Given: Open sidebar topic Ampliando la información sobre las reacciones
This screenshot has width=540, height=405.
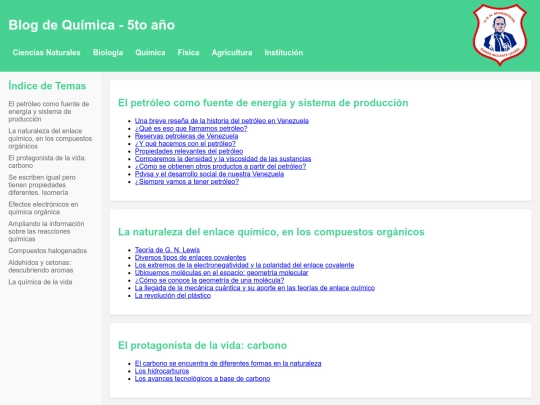Looking at the screenshot, I should (46, 231).
